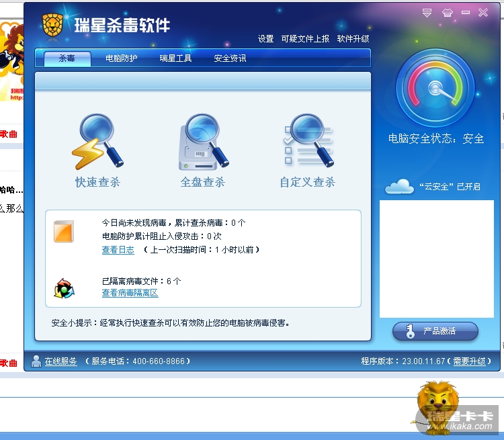
Task: Click the white cloud security info panel
Action: point(437,259)
